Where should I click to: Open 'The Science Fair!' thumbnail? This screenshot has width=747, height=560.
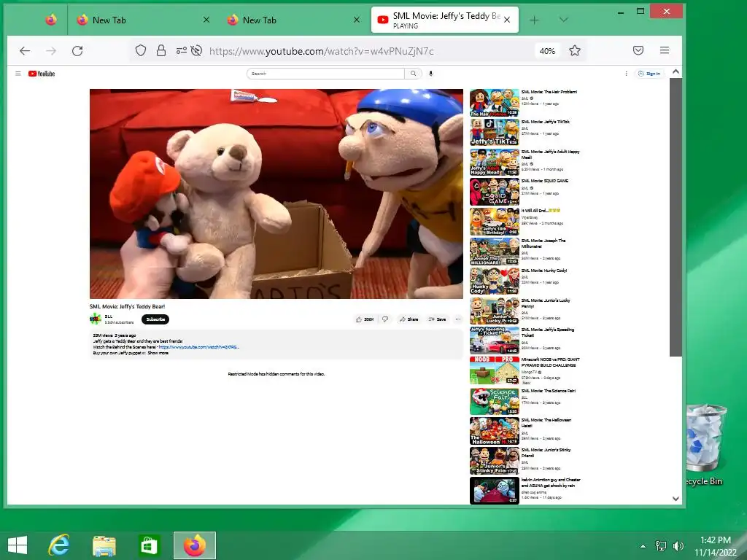pos(494,402)
